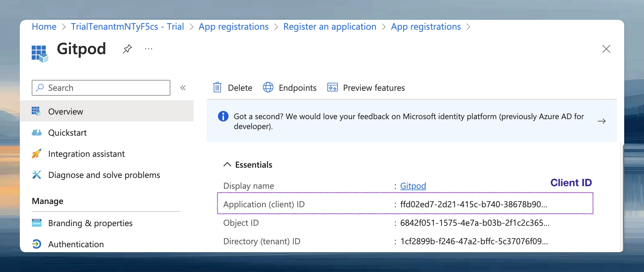Click the Authentication arrow icon
The height and width of the screenshot is (272, 644).
point(36,244)
